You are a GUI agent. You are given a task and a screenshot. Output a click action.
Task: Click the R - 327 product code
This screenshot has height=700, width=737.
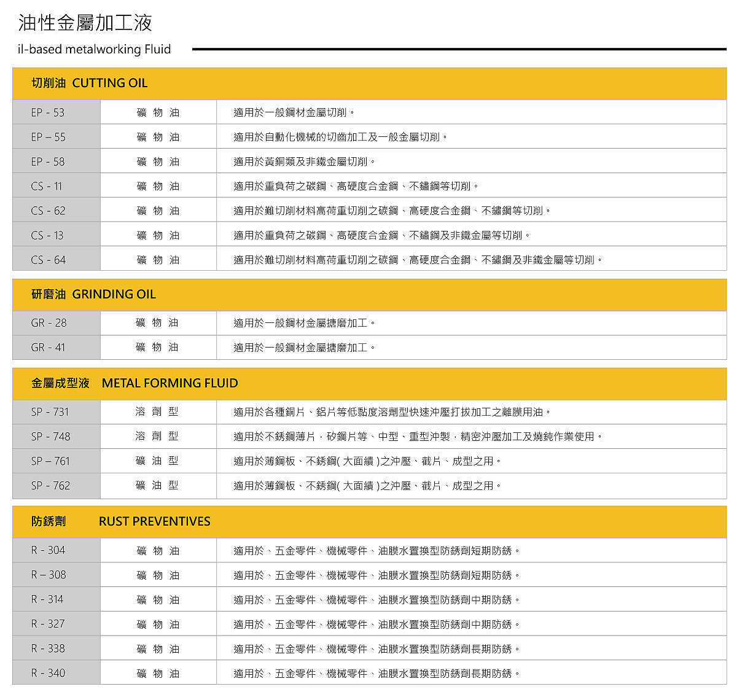pyautogui.click(x=48, y=624)
